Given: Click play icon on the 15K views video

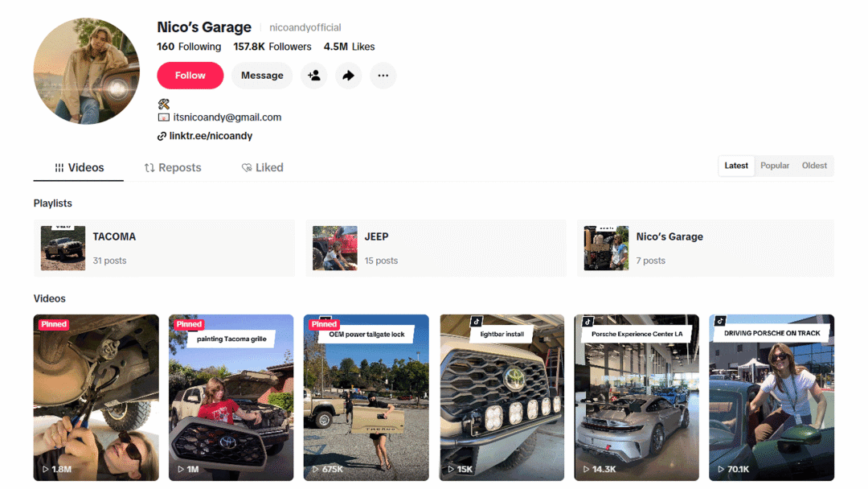Looking at the screenshot, I should pos(451,469).
